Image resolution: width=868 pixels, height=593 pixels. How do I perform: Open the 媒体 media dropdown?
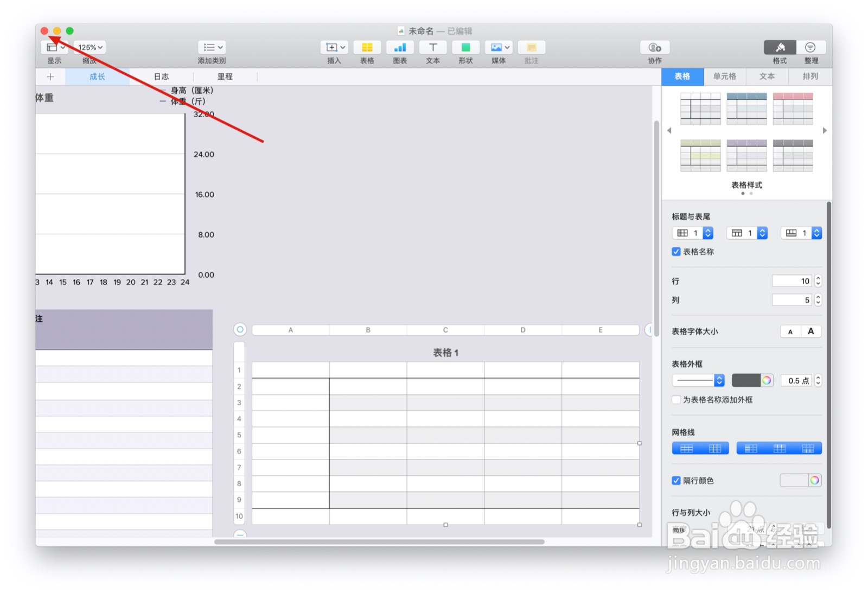point(499,47)
